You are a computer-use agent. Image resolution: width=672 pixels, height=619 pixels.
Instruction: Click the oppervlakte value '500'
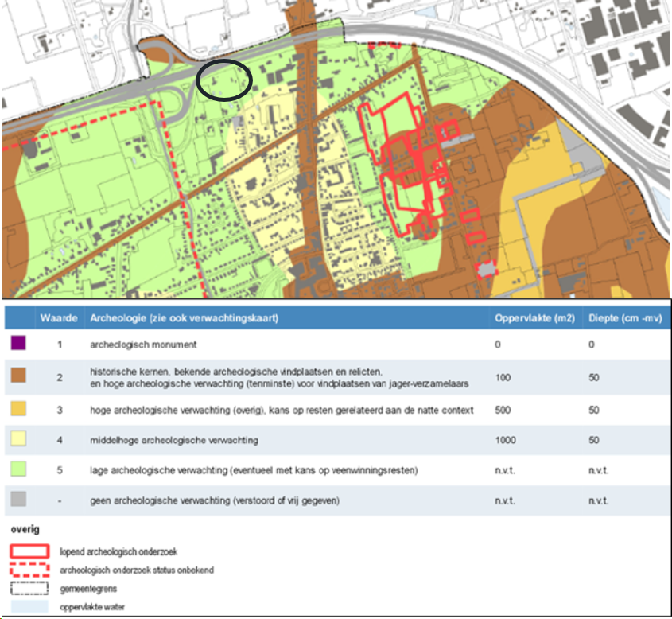point(503,410)
